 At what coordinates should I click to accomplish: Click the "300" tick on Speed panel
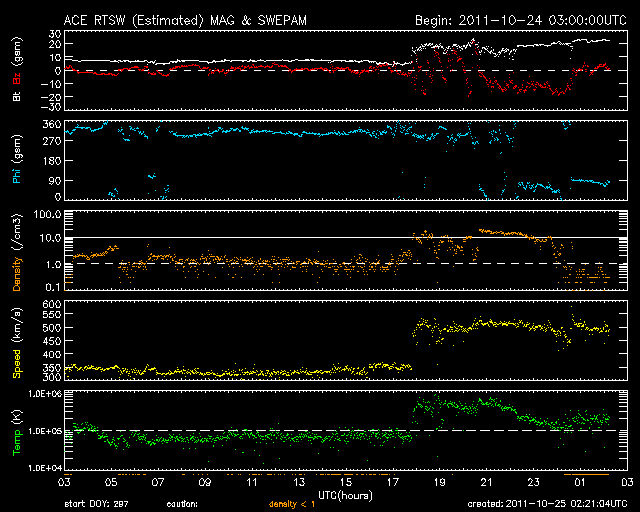point(52,377)
